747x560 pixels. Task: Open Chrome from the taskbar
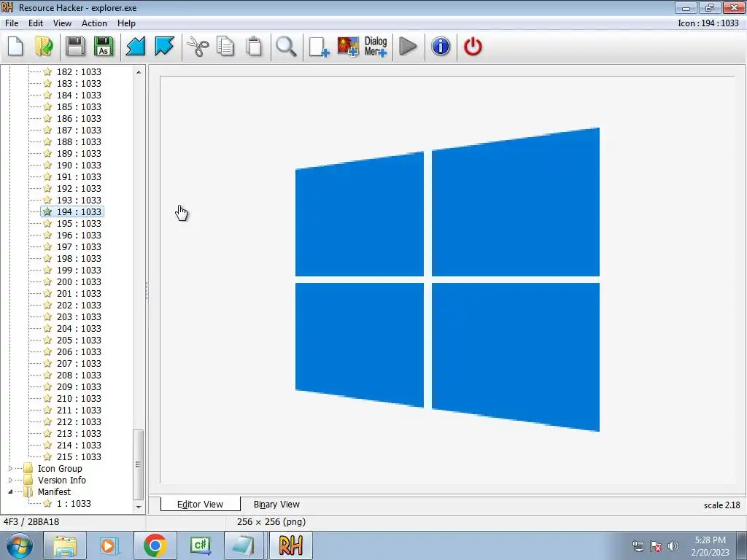point(155,545)
